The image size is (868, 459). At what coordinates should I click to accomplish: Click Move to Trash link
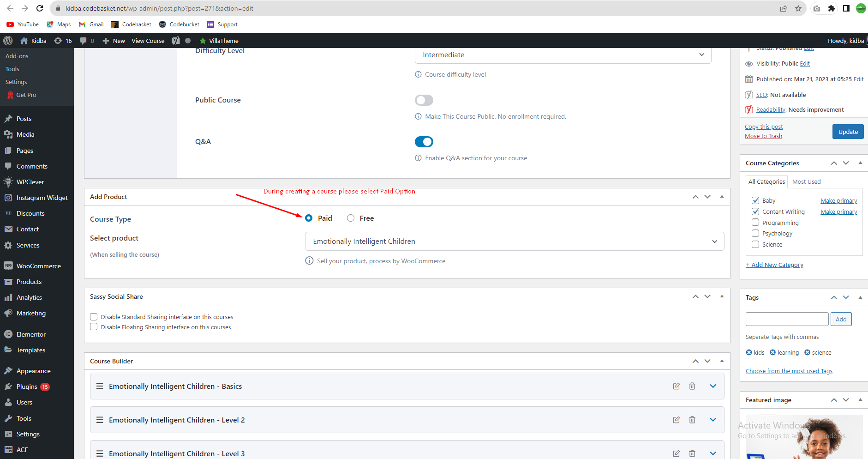763,136
